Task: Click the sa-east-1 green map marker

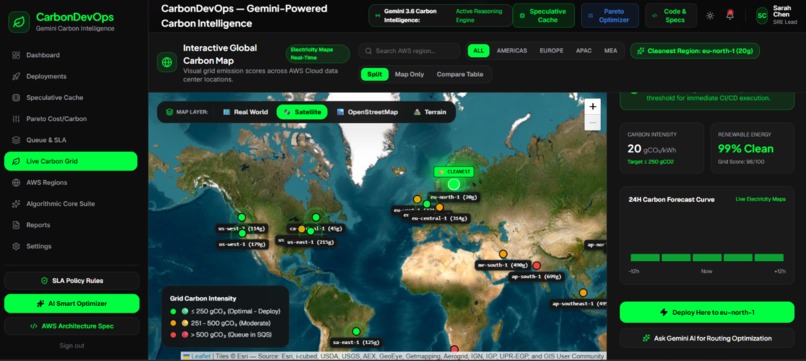Action: coord(356,331)
